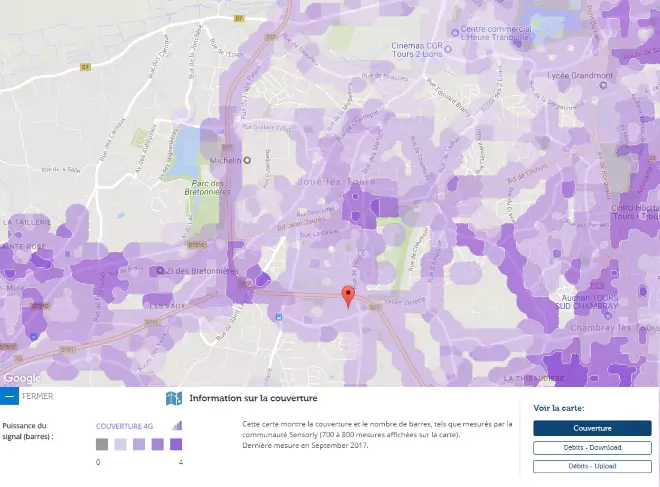Viewport: 660px width, 487px height.
Task: Click the Centre commercial L'Heure Tranquille marker
Action: point(456,33)
